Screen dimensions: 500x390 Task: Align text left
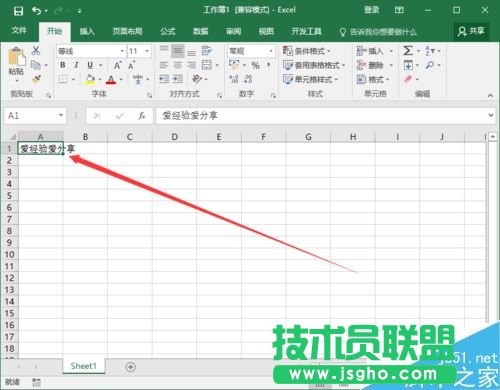click(x=164, y=65)
